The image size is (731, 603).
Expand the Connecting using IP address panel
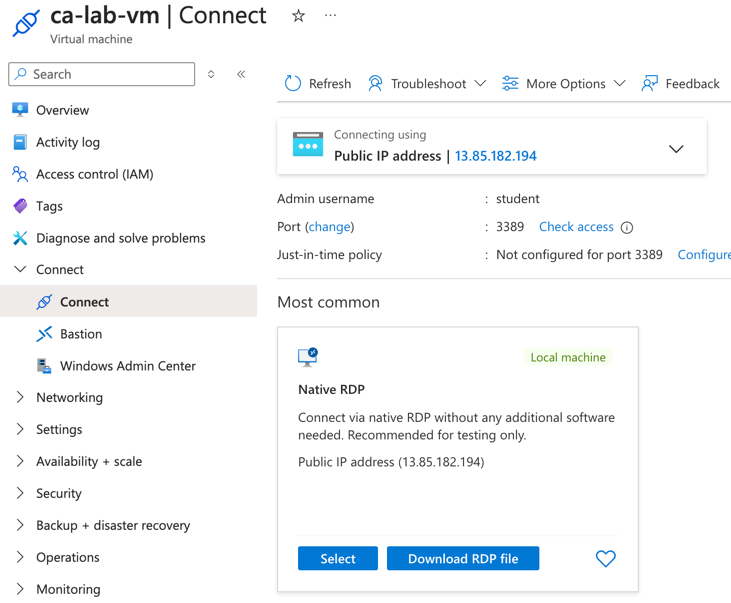click(676, 149)
